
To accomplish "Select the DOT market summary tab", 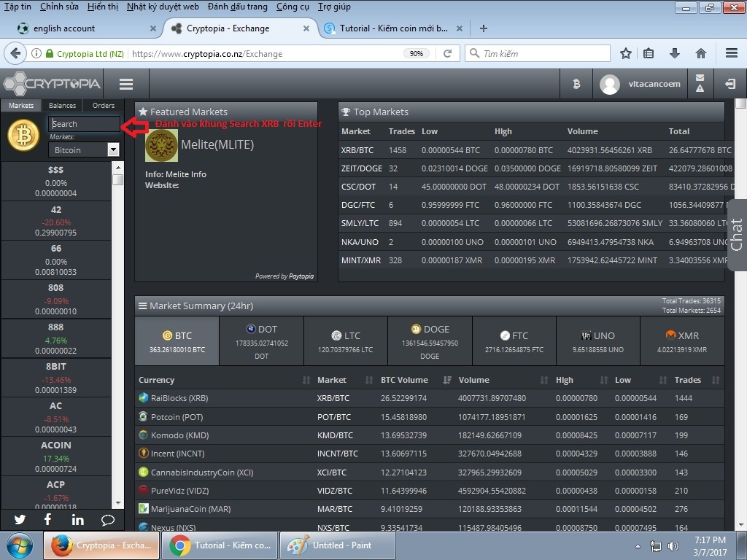I will tap(262, 341).
